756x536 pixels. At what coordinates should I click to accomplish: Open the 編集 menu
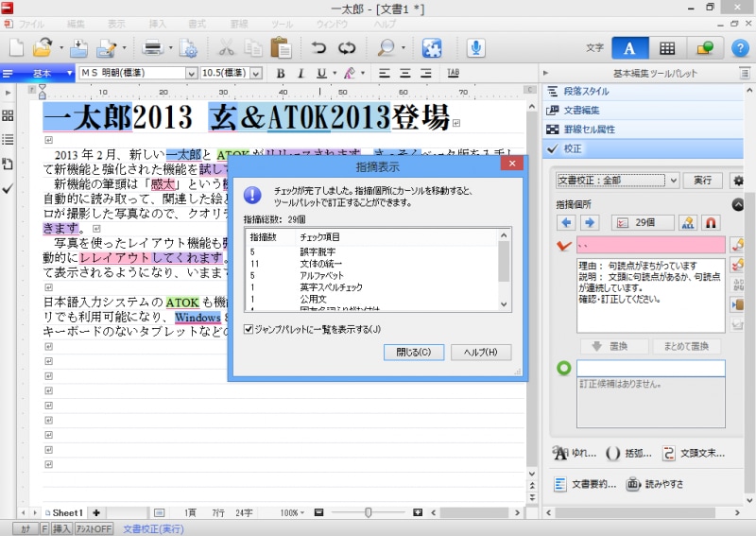(76, 24)
